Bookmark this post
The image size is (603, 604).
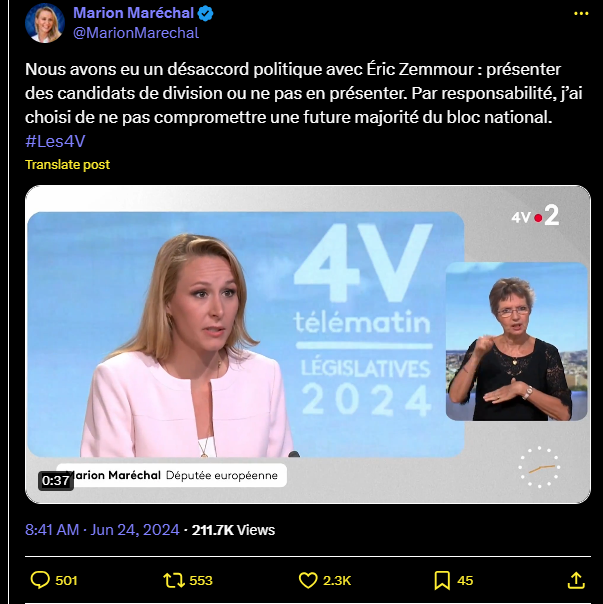[x=442, y=580]
